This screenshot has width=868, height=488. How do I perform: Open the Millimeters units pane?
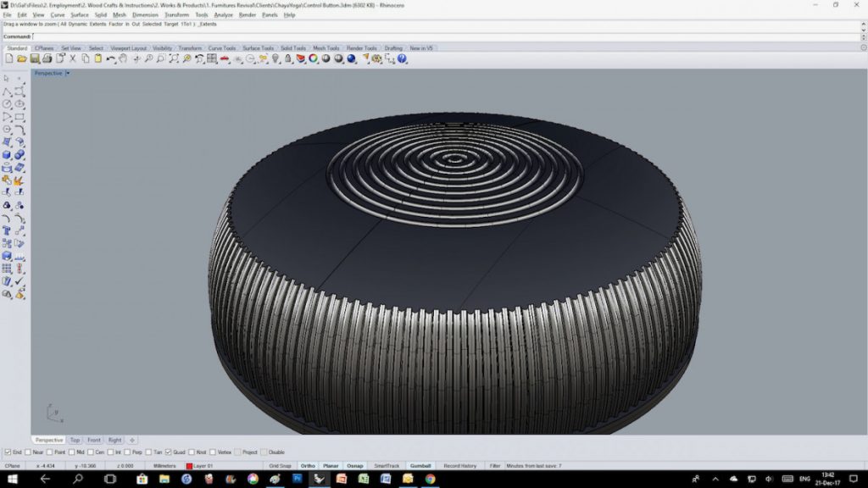164,466
